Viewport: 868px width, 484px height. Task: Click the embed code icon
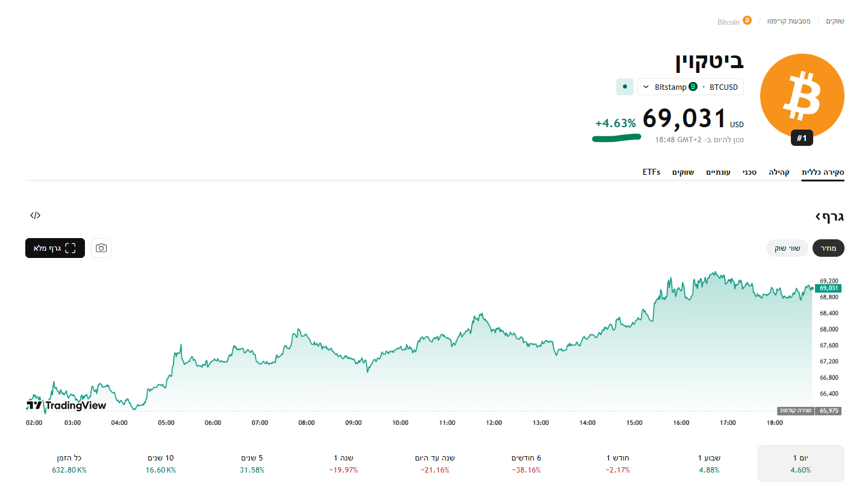(36, 215)
